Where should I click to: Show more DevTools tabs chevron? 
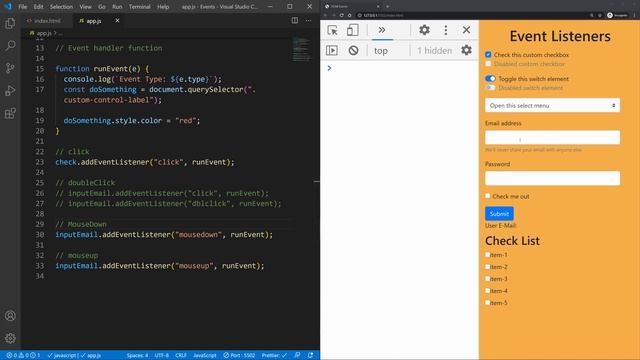(382, 30)
